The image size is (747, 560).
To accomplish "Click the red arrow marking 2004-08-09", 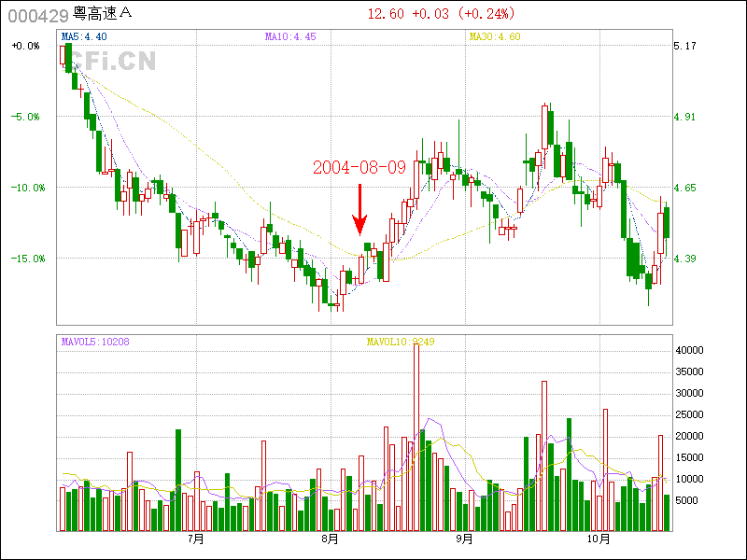I will [359, 211].
